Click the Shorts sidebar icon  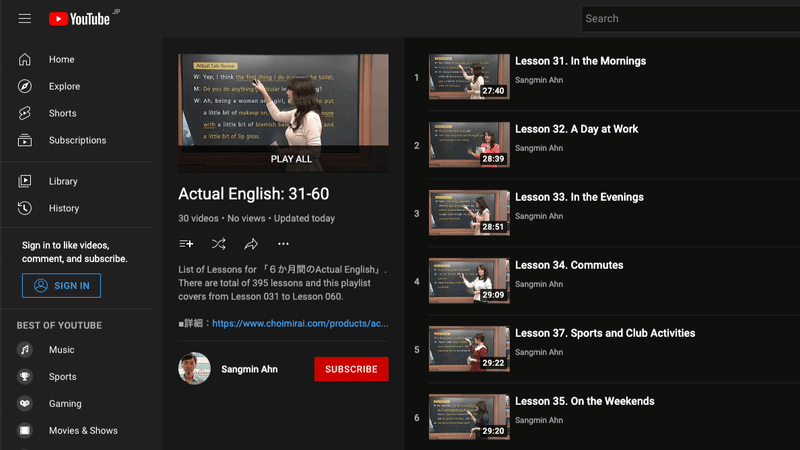(x=24, y=113)
